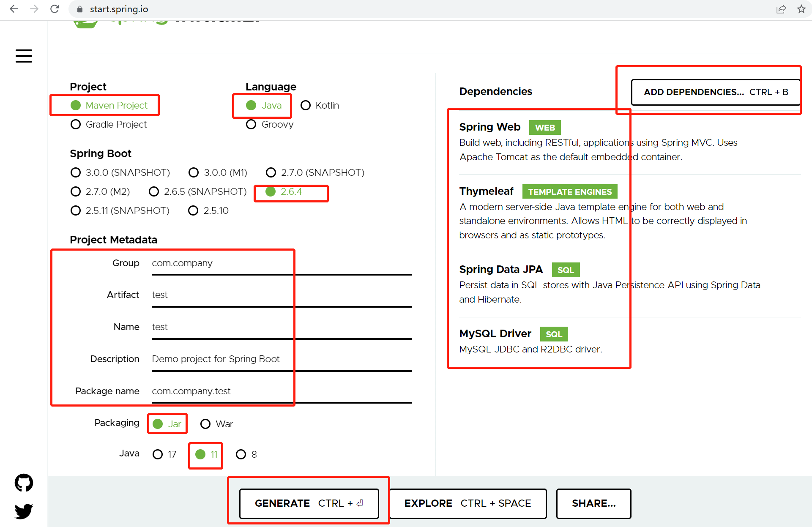Screen dimensions: 812x527
Task: Select Gradle Project radio button
Action: pyautogui.click(x=76, y=124)
